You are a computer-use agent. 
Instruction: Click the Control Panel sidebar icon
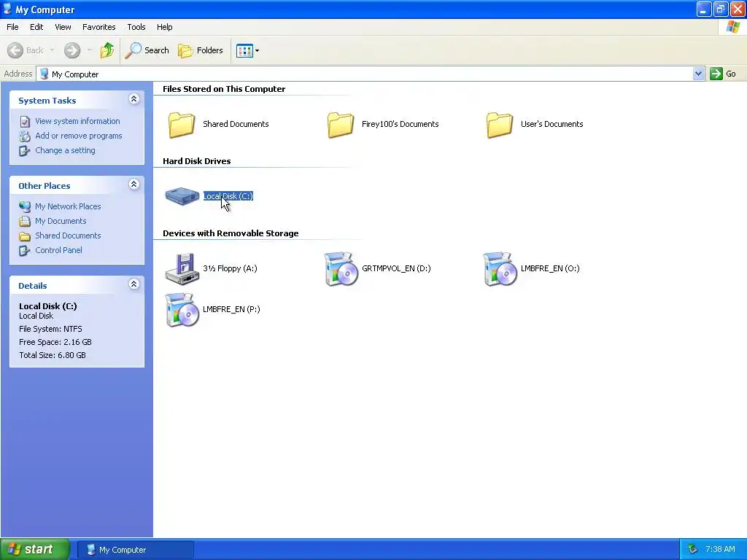[x=25, y=251]
